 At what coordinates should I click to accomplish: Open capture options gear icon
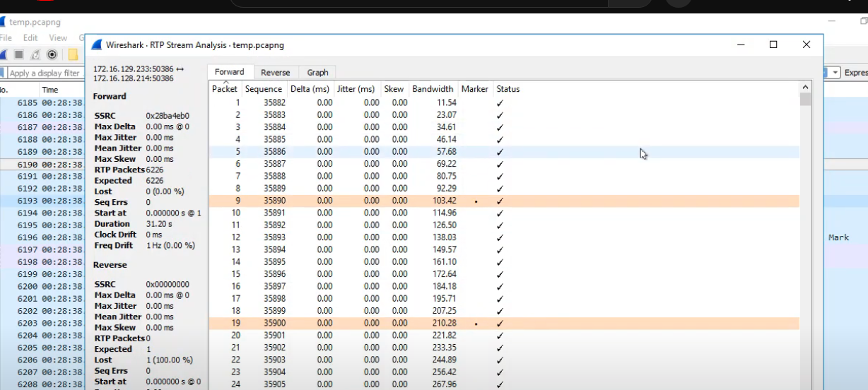point(52,55)
